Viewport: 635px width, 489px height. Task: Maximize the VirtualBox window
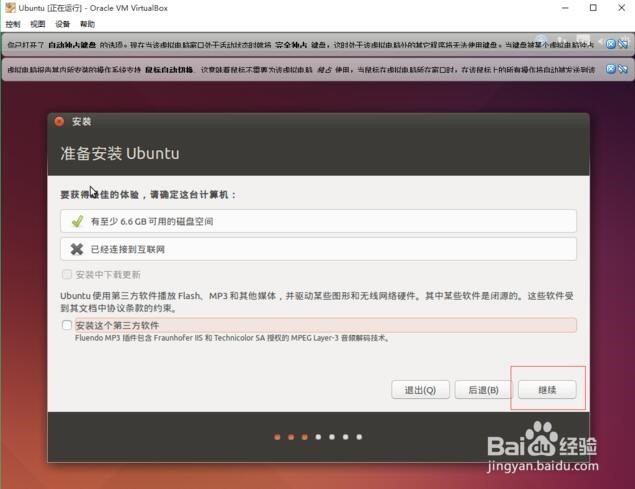click(593, 8)
